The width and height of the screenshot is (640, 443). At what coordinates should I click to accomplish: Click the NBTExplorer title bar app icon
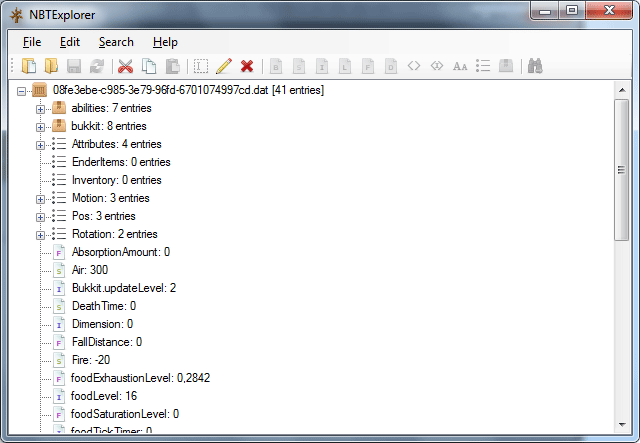(x=16, y=15)
